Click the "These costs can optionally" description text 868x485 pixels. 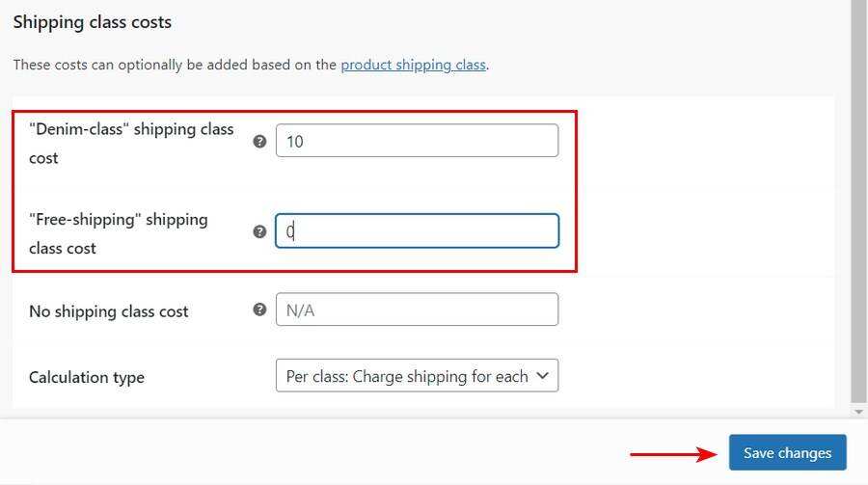tap(174, 66)
